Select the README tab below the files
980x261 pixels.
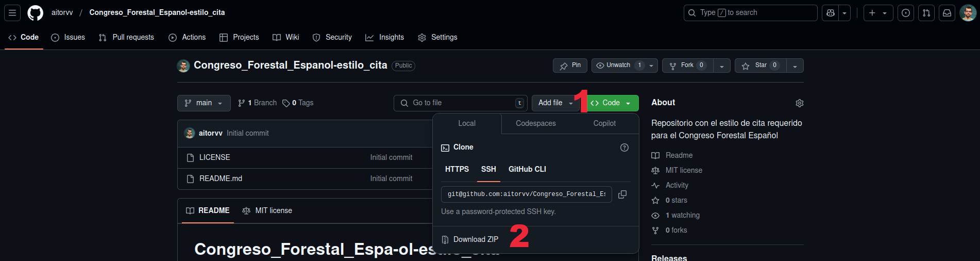click(x=208, y=210)
